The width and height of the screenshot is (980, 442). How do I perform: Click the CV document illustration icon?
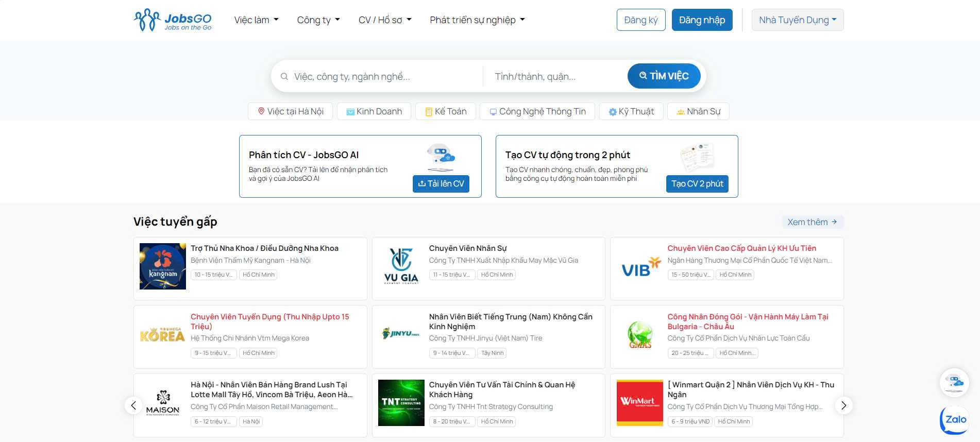697,157
